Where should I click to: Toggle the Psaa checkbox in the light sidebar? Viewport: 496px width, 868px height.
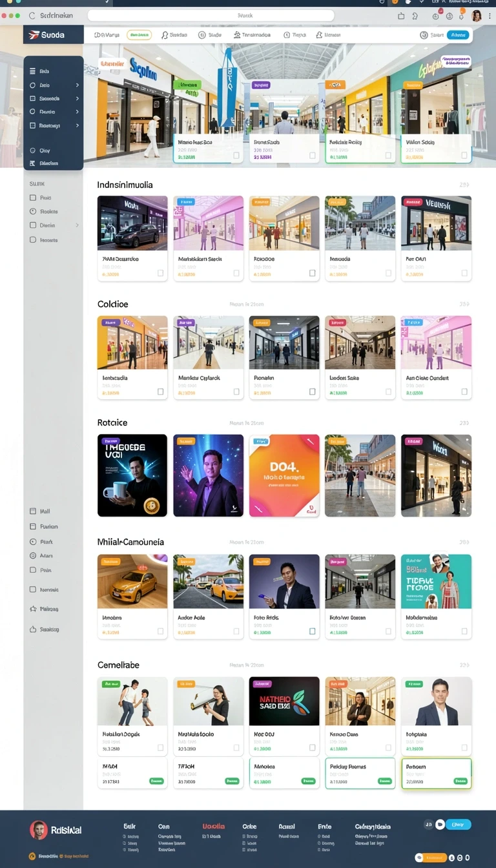[x=33, y=198]
